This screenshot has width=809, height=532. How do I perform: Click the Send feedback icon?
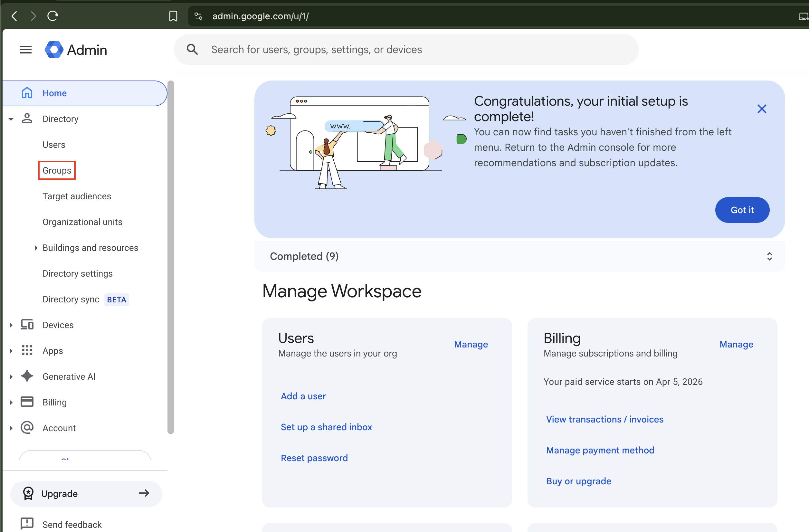[x=27, y=524]
